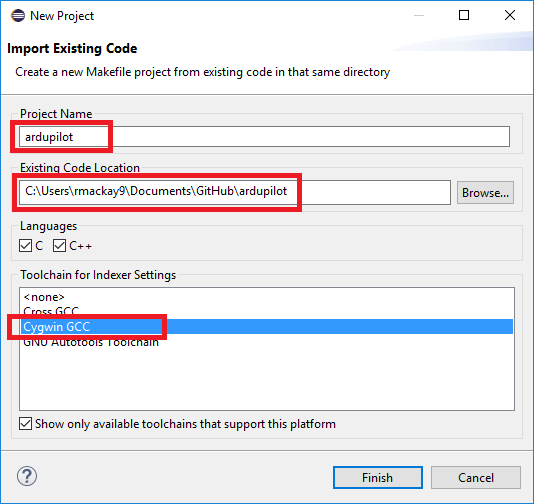Uncheck Show only available toolchains option
The image size is (534, 504).
click(26, 424)
